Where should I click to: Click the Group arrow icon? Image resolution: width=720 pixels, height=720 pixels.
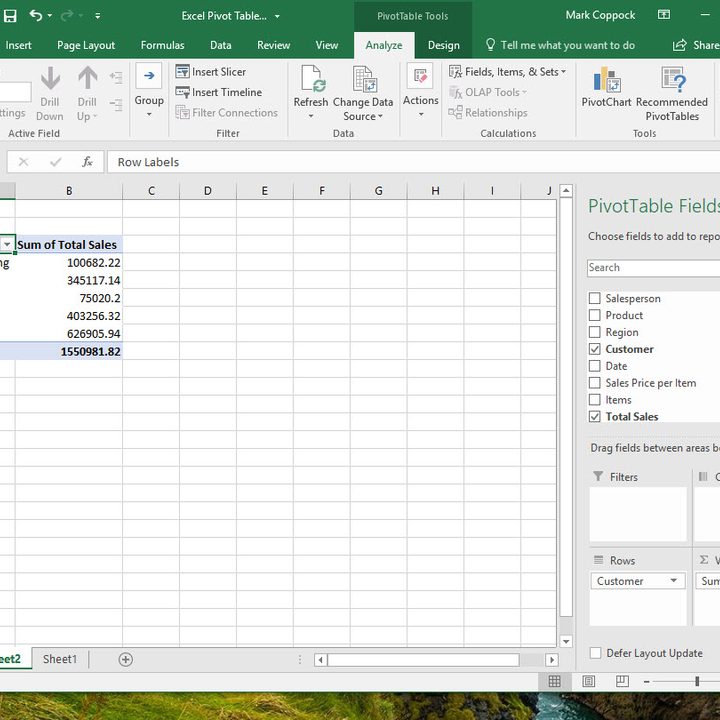149,76
